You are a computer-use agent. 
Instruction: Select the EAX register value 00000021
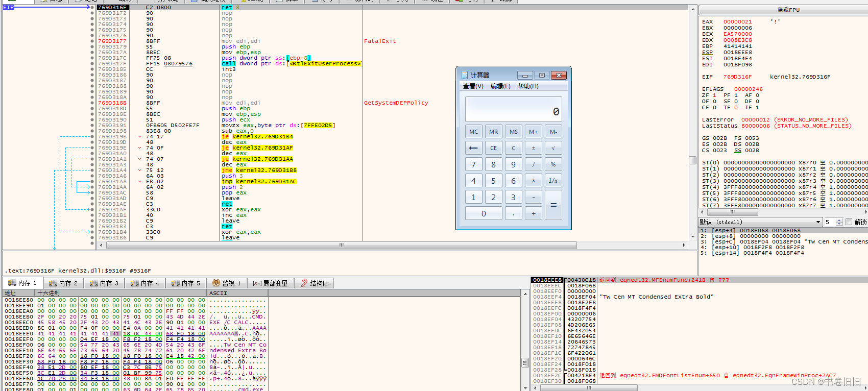tap(737, 21)
